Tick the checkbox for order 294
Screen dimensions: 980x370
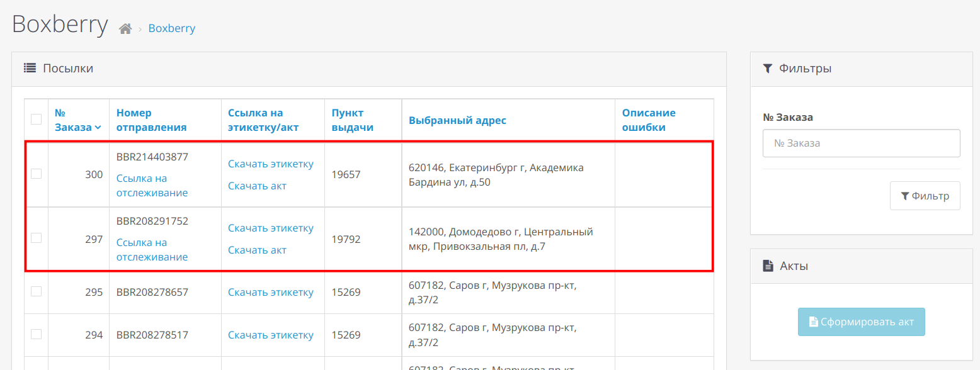pyautogui.click(x=37, y=334)
